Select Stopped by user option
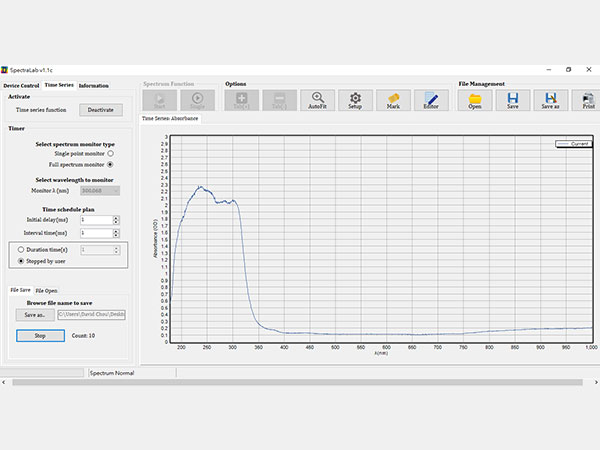The image size is (600, 450). [x=22, y=261]
